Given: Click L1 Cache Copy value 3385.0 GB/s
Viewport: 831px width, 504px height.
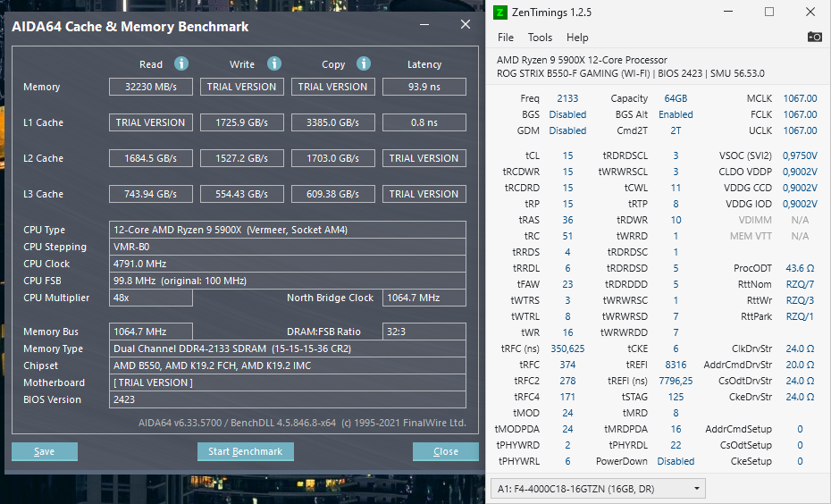Looking at the screenshot, I should pyautogui.click(x=333, y=122).
